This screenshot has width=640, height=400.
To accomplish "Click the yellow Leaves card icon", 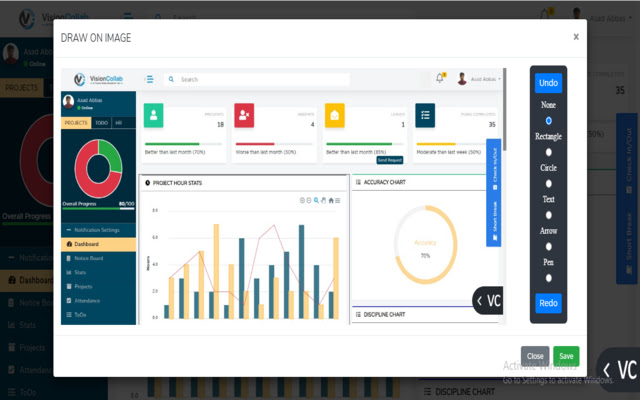I will 335,116.
